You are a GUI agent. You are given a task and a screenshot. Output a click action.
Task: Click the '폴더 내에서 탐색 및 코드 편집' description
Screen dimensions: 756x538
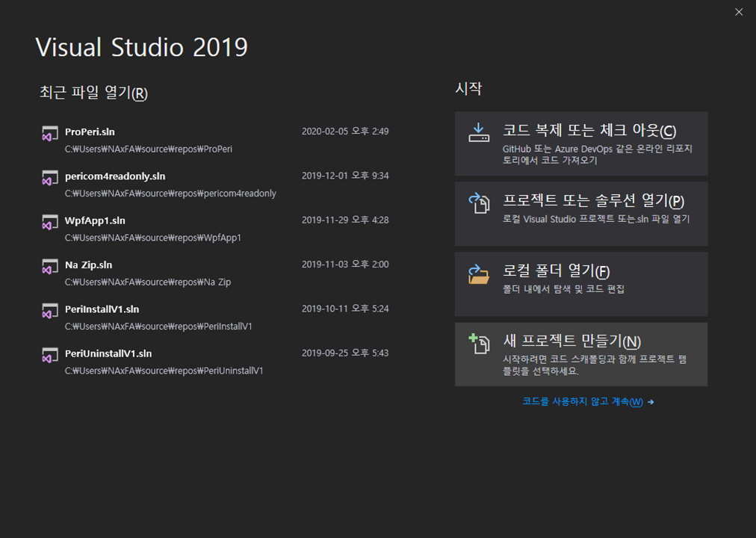[x=563, y=288]
